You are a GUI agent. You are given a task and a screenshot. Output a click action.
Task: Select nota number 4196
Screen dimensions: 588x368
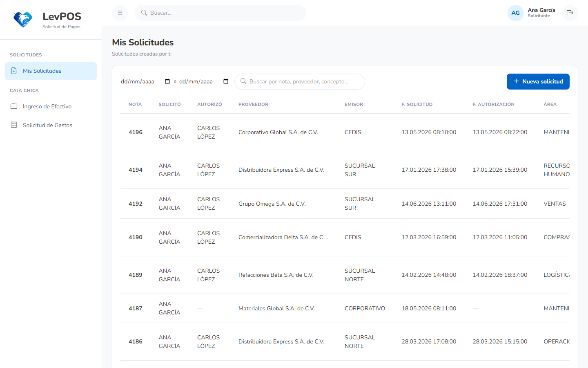click(136, 132)
